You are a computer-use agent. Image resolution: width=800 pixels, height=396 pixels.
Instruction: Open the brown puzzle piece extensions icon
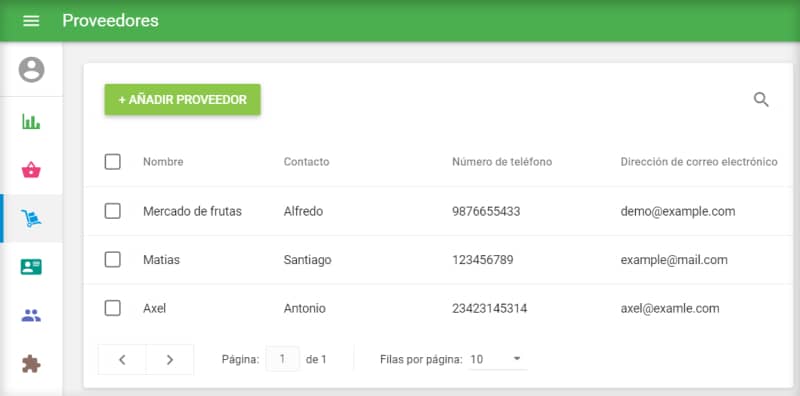tap(31, 364)
